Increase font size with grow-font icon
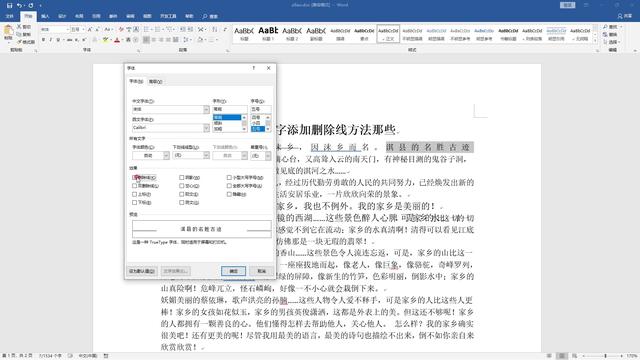 [x=90, y=29]
